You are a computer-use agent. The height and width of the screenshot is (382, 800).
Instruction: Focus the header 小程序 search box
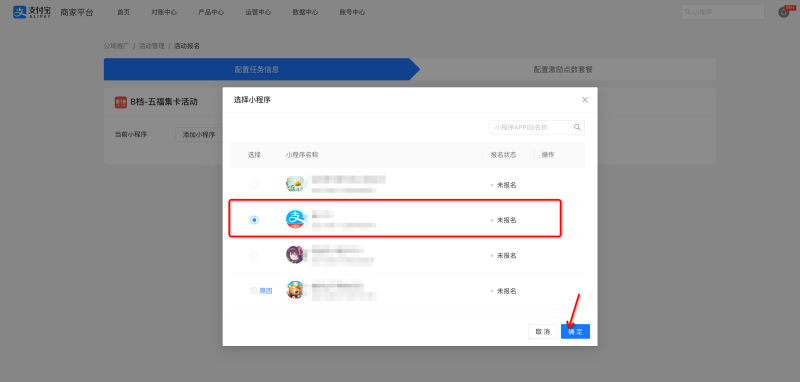[x=722, y=12]
